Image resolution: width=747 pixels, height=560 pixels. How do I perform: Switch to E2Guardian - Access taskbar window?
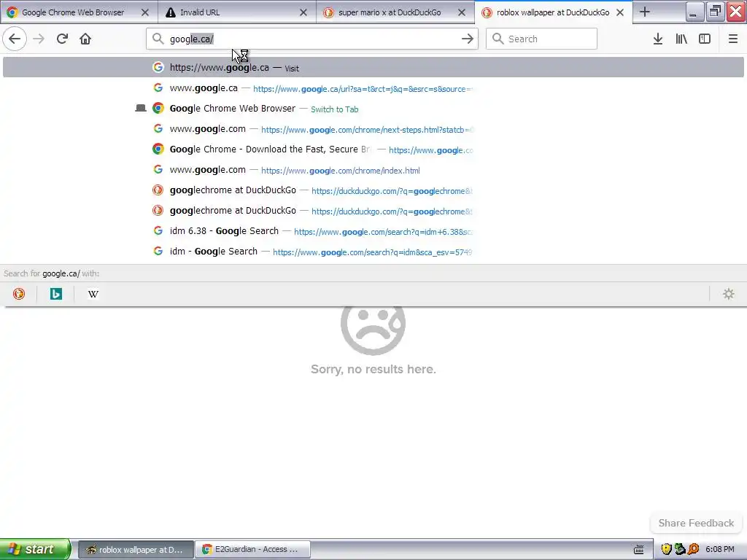point(252,550)
